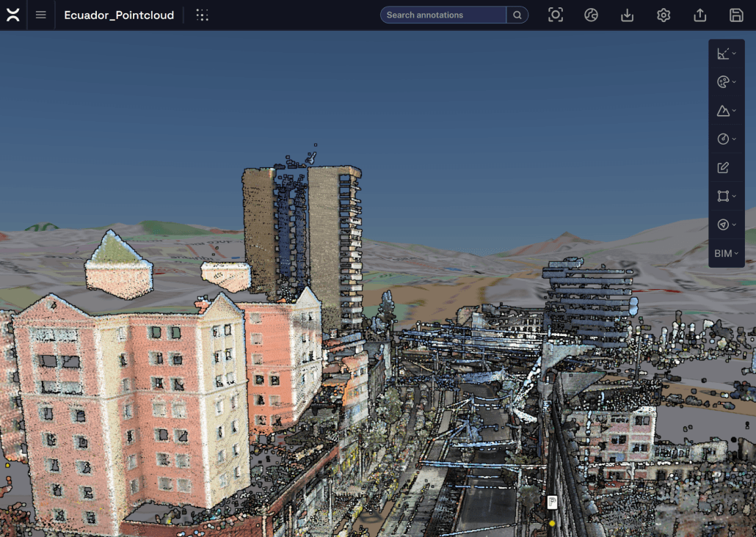Click the Search annotations input field
Viewport: 756px width, 537px height.
click(443, 15)
